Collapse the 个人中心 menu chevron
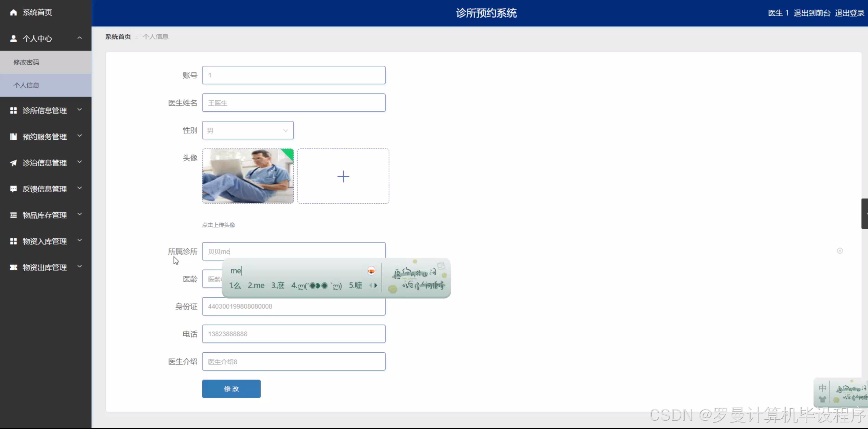Screen dimensions: 868x429 [79, 38]
